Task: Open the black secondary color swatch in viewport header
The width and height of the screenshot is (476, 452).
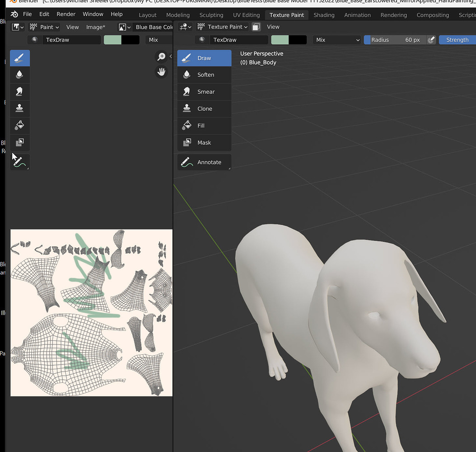Action: coord(298,40)
